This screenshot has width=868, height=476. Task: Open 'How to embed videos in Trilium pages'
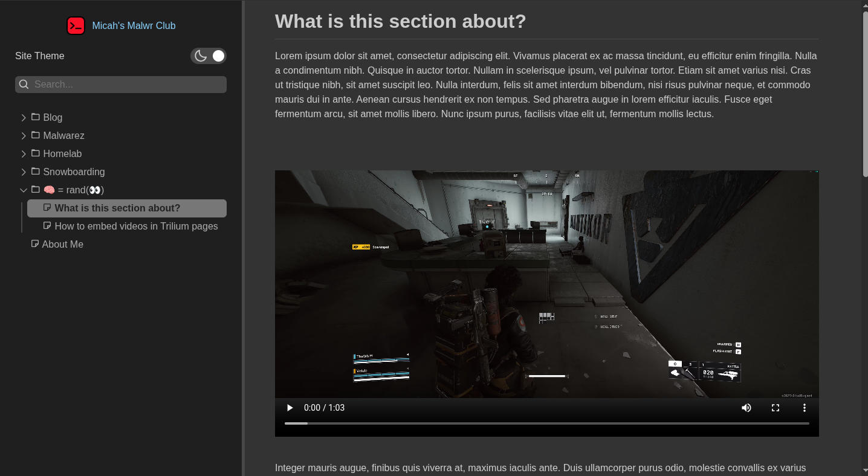tap(136, 227)
